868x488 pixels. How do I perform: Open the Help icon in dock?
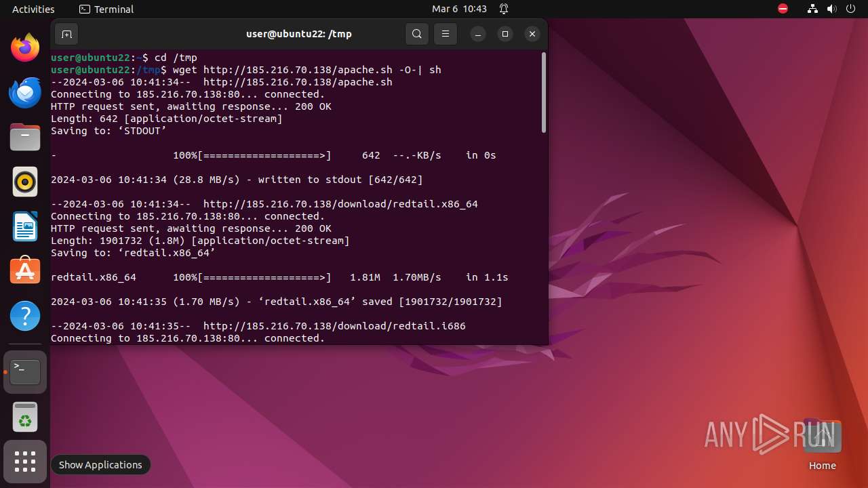pos(25,316)
